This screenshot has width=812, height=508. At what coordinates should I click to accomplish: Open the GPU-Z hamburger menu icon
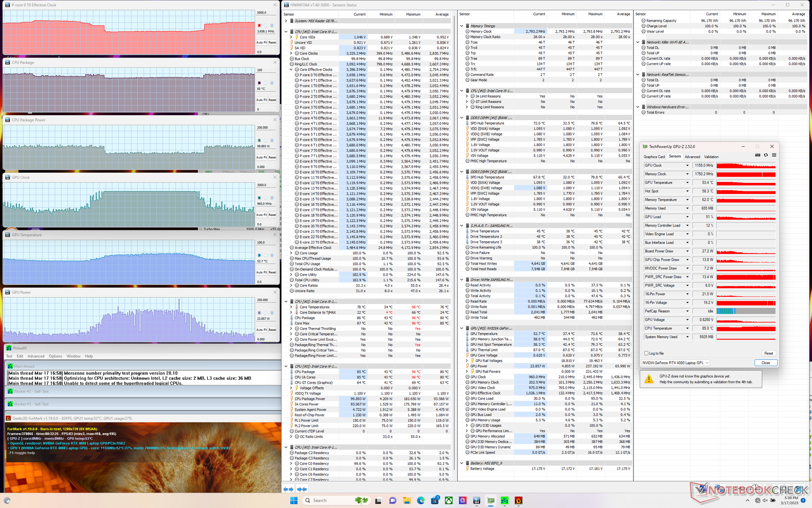click(774, 155)
